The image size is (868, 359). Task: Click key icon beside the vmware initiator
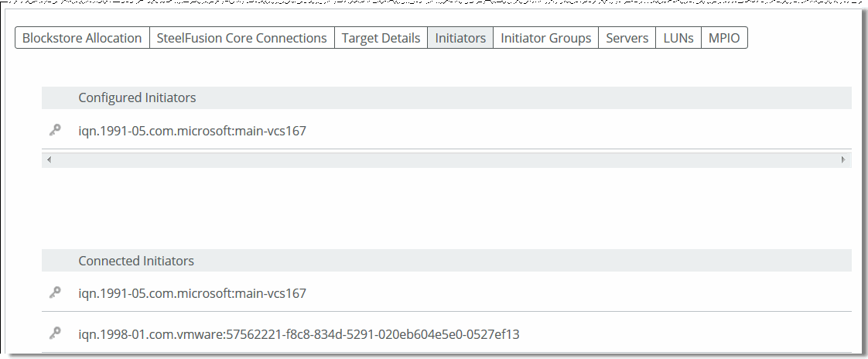pos(54,333)
